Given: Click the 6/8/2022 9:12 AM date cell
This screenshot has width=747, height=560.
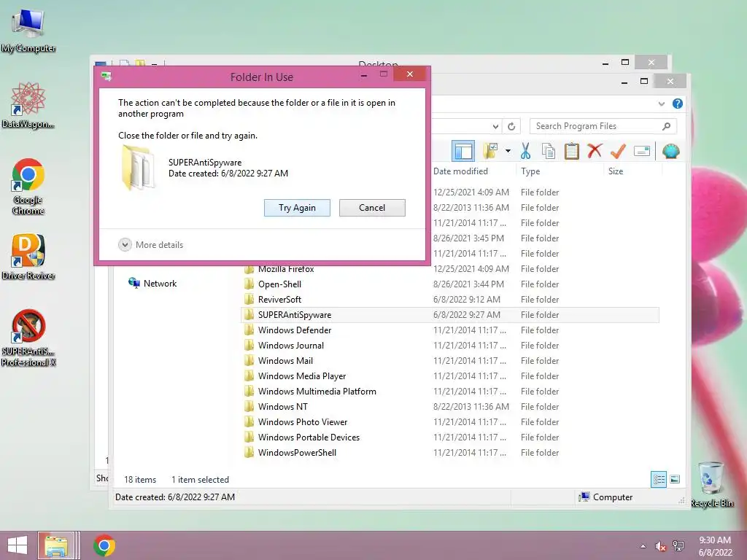Looking at the screenshot, I should click(x=467, y=300).
